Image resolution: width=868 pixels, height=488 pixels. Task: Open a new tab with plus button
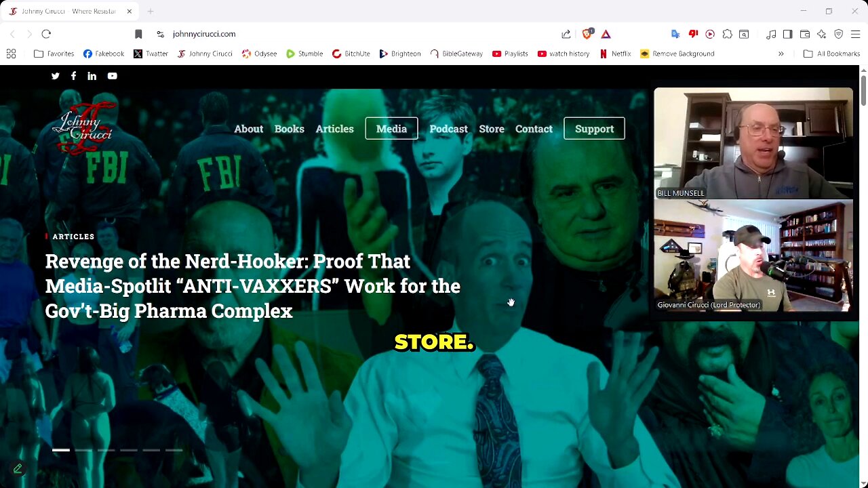pyautogui.click(x=151, y=12)
